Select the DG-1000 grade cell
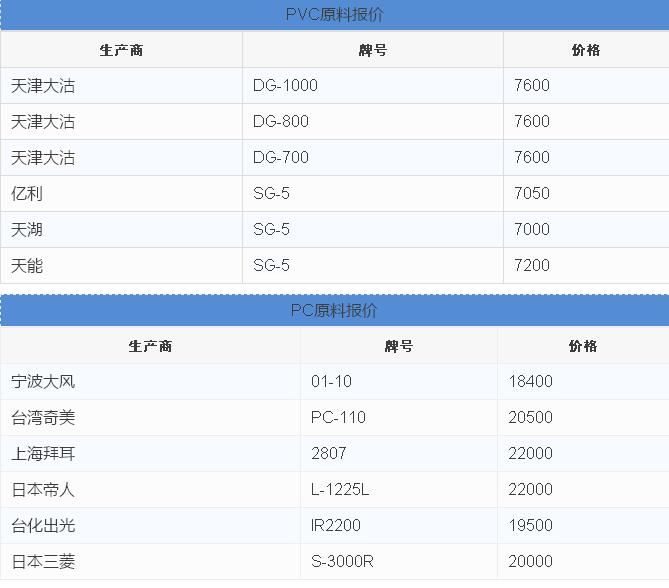The height and width of the screenshot is (588, 669). click(x=373, y=85)
